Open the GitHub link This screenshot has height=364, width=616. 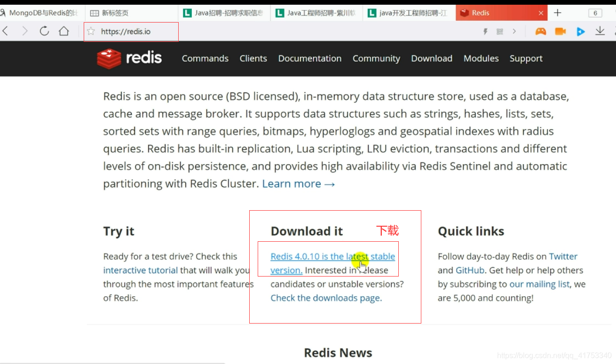click(x=470, y=270)
